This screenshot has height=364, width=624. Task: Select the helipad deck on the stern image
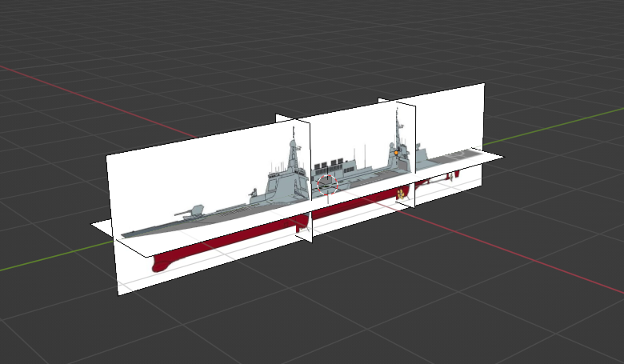[458, 155]
